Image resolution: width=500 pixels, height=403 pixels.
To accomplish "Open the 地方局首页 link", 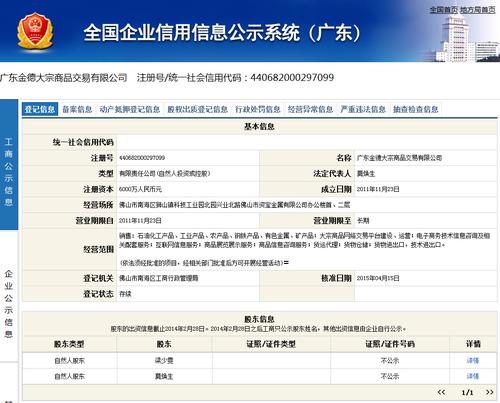I will (478, 10).
